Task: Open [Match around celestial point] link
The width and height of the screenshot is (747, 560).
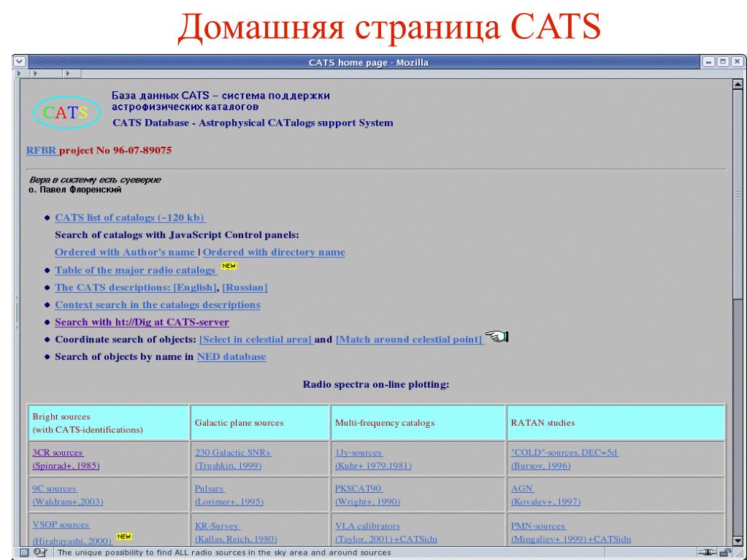Action: click(x=410, y=340)
